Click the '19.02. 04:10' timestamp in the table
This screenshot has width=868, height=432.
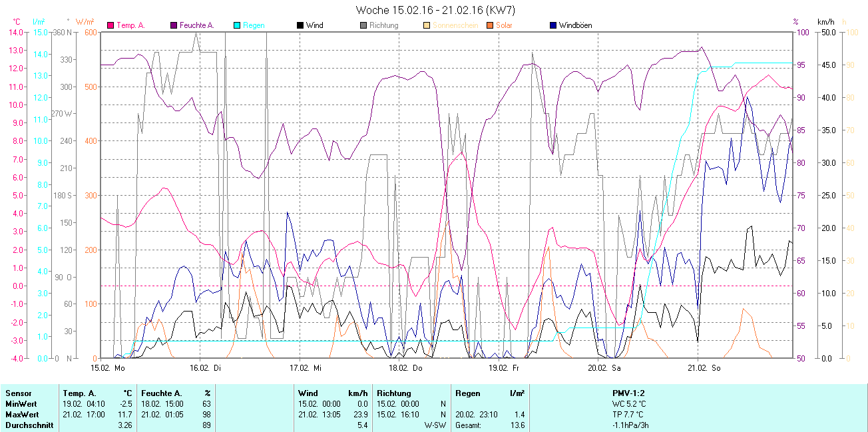click(x=83, y=403)
